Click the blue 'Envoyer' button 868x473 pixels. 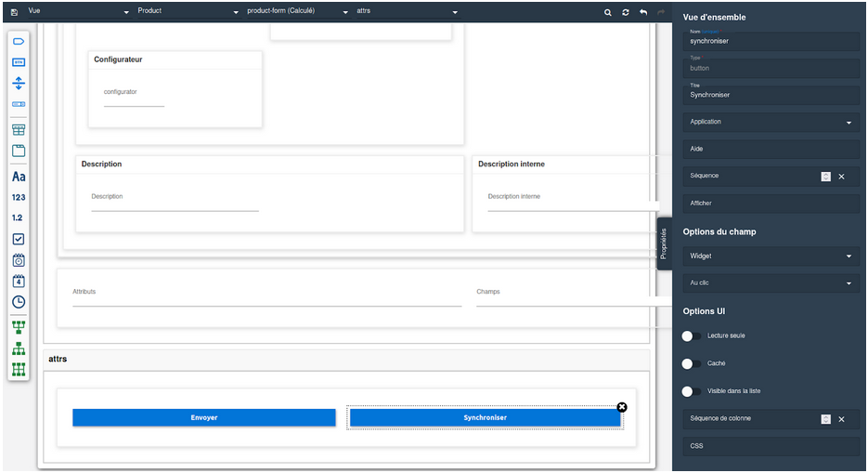point(204,418)
